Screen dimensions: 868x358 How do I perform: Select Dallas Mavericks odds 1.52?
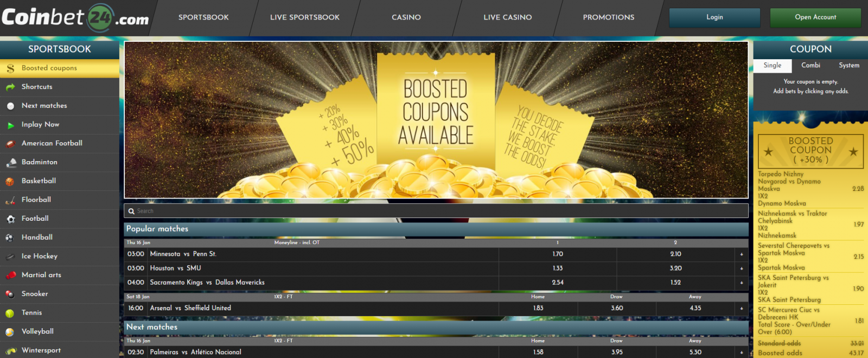(675, 282)
